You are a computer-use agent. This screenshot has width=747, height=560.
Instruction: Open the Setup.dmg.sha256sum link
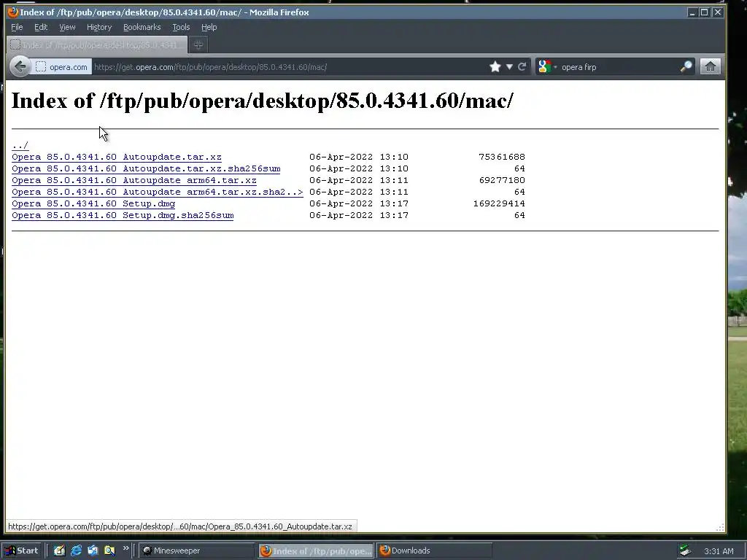[x=123, y=215]
